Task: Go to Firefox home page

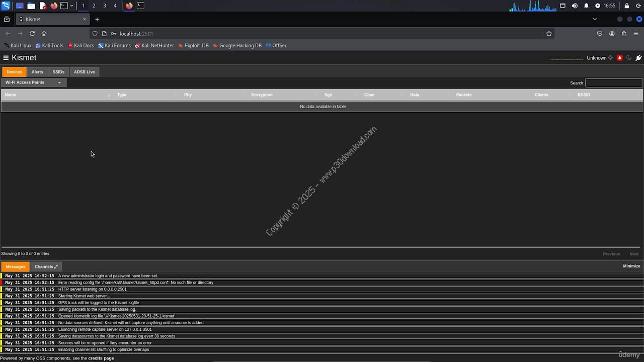Action: click(x=44, y=34)
